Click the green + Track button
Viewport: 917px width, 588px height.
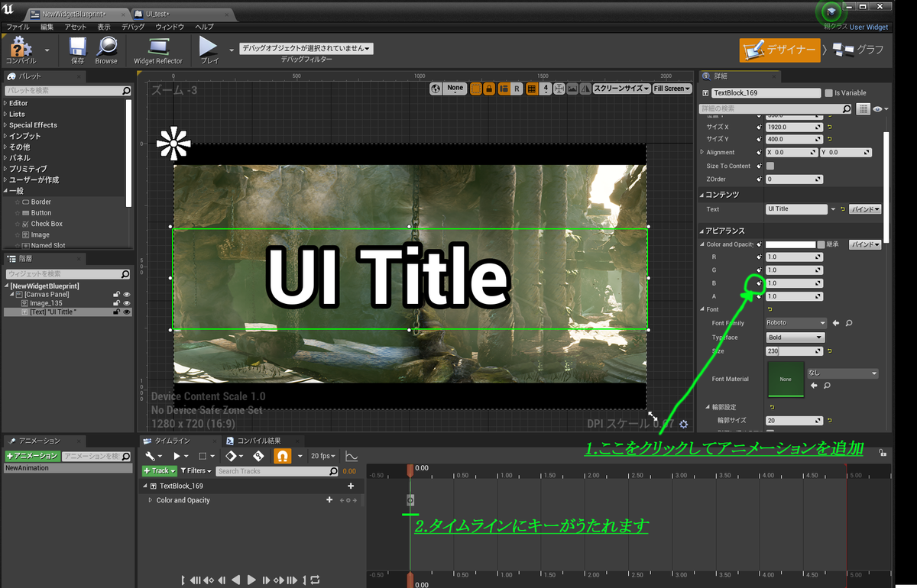pyautogui.click(x=159, y=471)
